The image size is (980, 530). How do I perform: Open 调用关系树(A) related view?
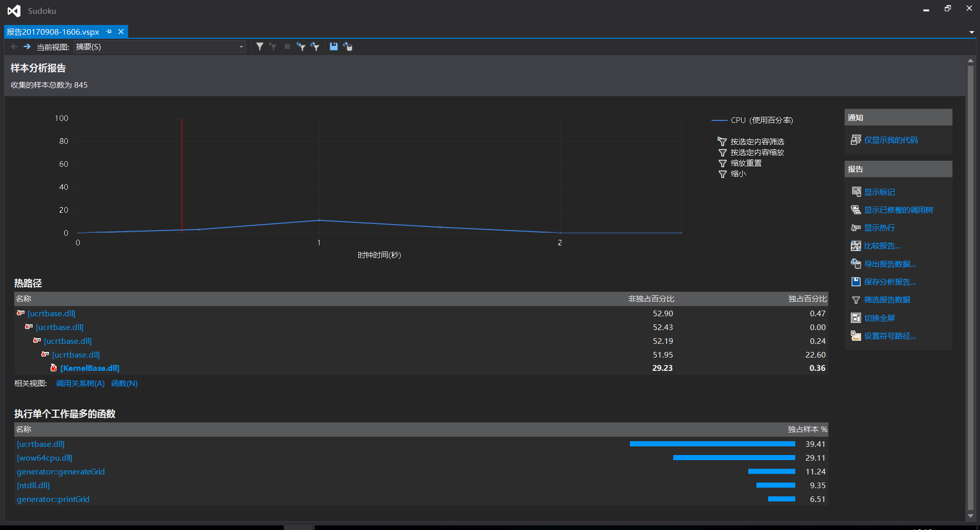pyautogui.click(x=80, y=383)
